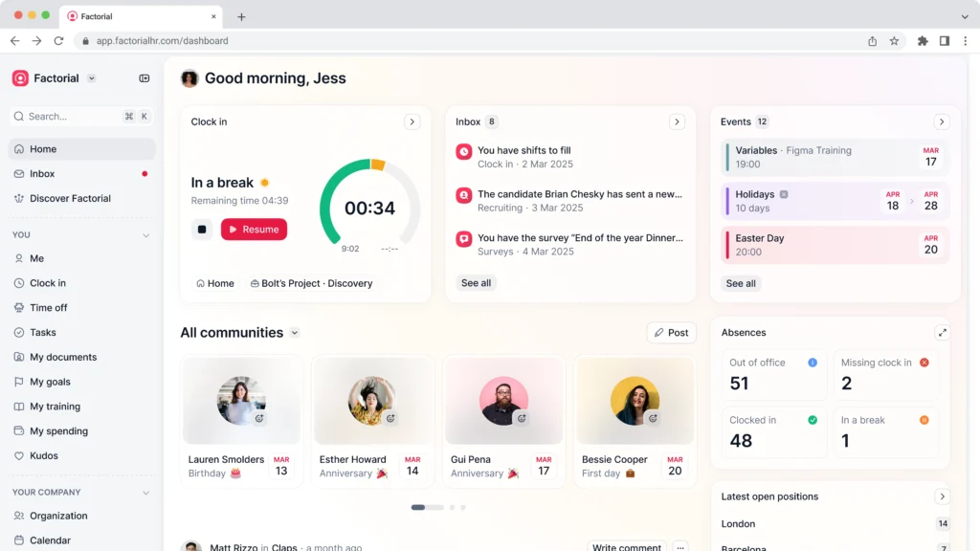980x551 pixels.
Task: Click the Missing clock in red icon
Action: click(924, 363)
